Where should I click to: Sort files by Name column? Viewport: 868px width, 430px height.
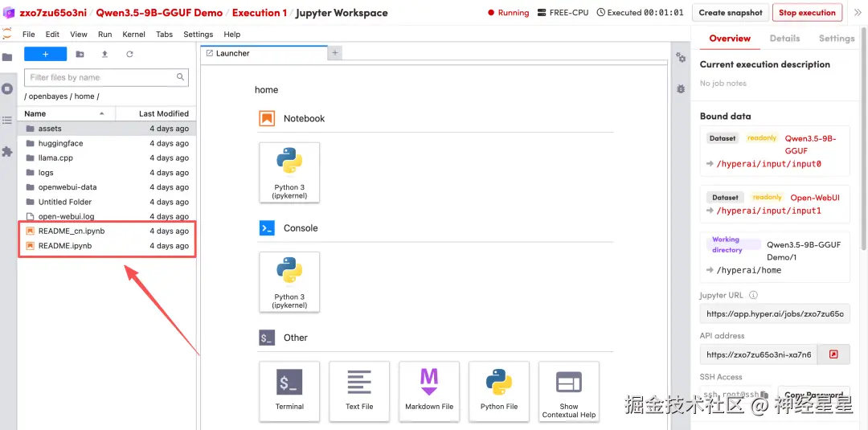click(x=66, y=113)
